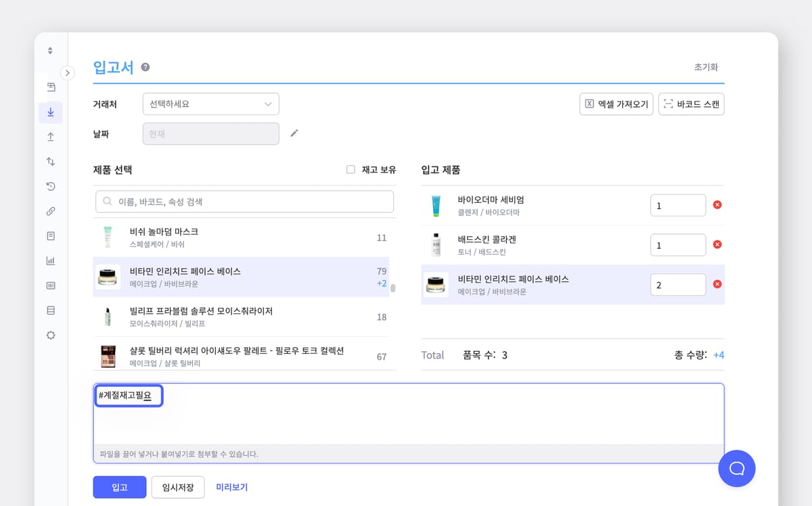Screen dimensions: 812x506
Task: Open the barcode sidebar icon
Action: click(51, 285)
